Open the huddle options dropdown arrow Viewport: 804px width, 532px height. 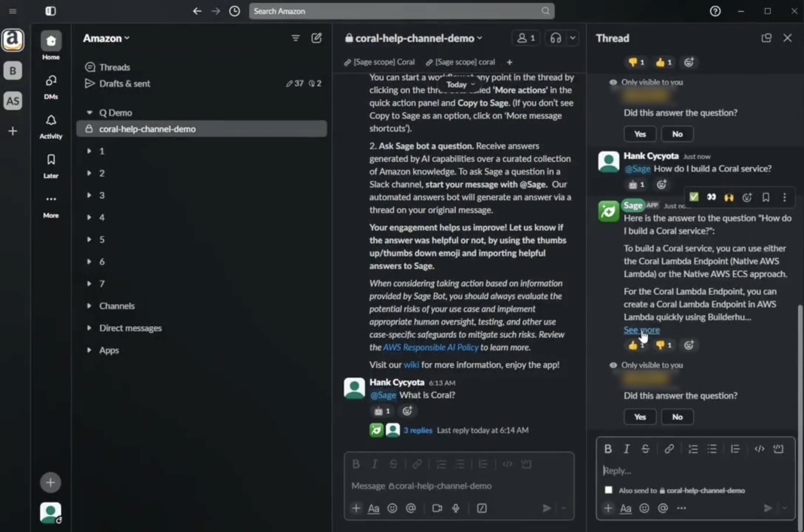point(572,38)
